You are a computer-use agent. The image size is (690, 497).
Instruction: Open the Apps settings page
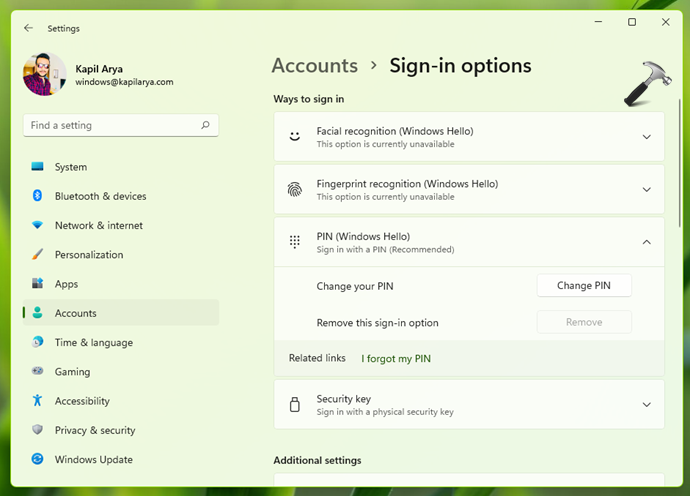(66, 284)
